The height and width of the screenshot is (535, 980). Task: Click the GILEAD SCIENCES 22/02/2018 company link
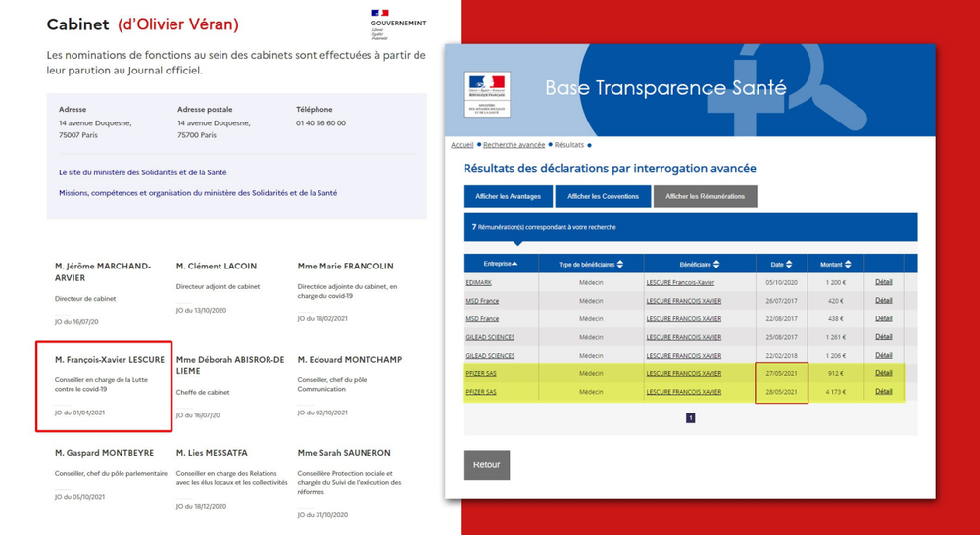pyautogui.click(x=490, y=356)
